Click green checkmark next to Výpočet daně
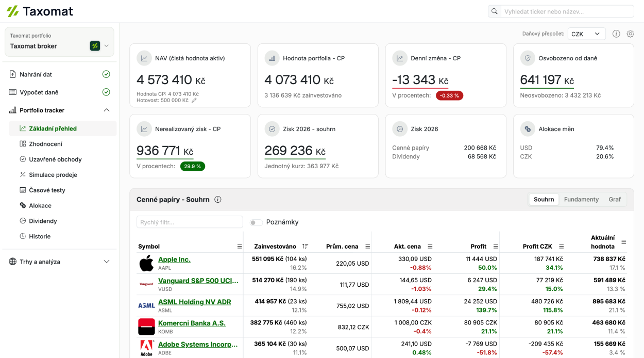The height and width of the screenshot is (358, 644). coord(106,92)
